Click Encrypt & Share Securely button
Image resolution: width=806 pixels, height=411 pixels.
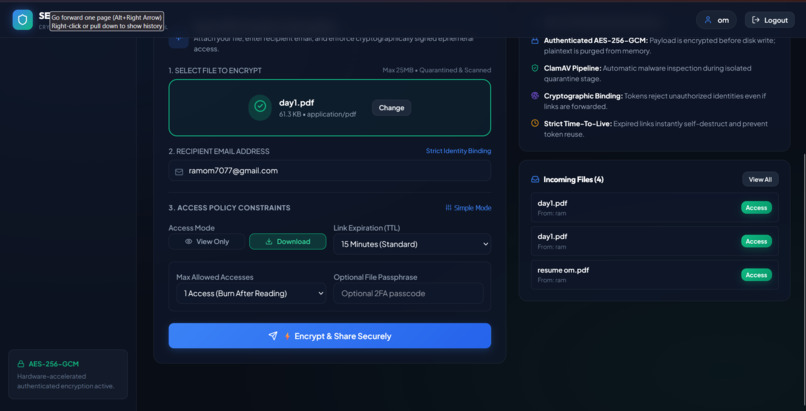click(329, 336)
